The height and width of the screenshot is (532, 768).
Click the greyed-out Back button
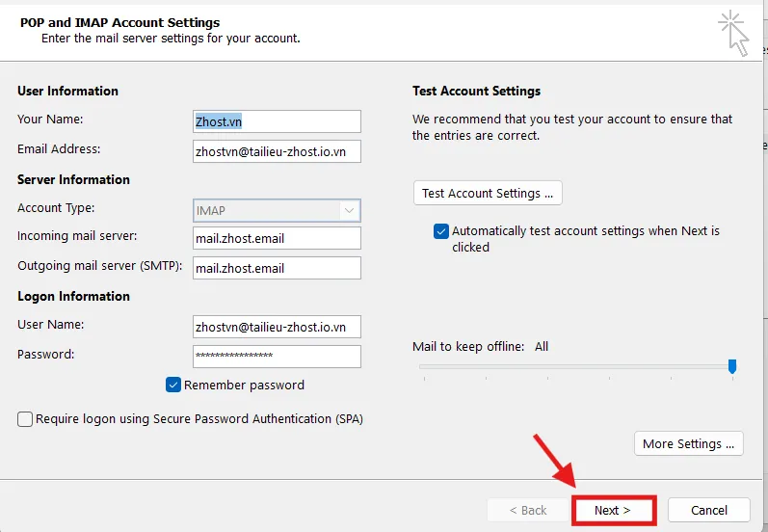[x=527, y=510]
